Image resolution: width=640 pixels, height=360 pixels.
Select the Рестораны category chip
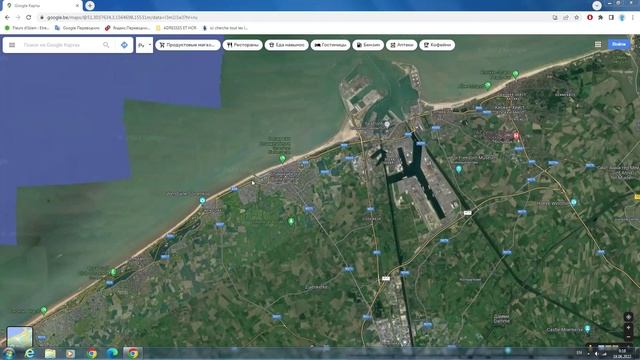[x=242, y=45]
